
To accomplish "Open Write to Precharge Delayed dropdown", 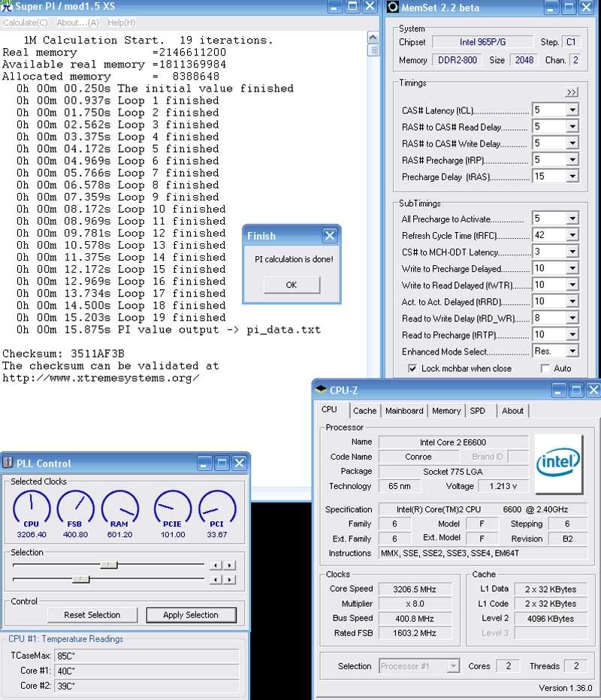I will [572, 268].
